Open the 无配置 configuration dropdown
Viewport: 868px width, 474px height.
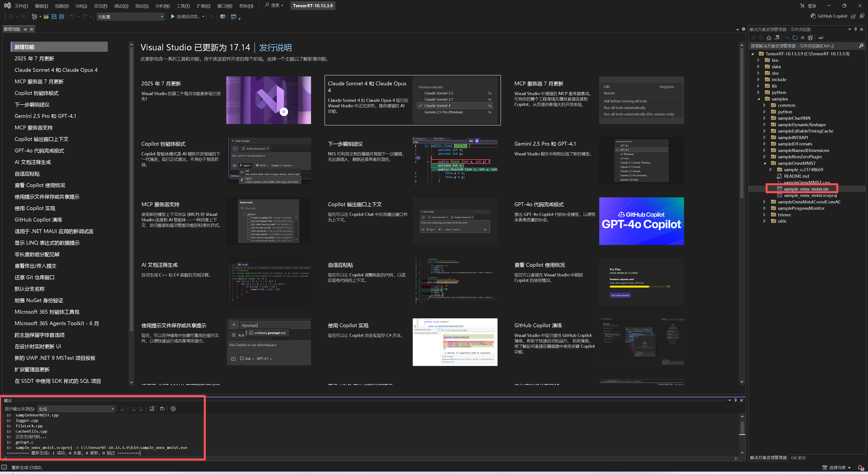[x=130, y=16]
